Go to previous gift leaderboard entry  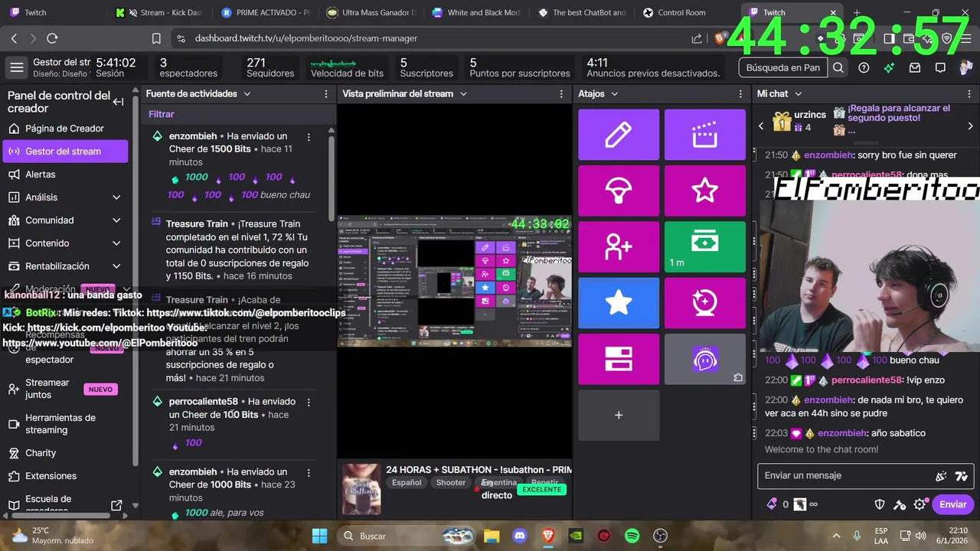point(761,126)
